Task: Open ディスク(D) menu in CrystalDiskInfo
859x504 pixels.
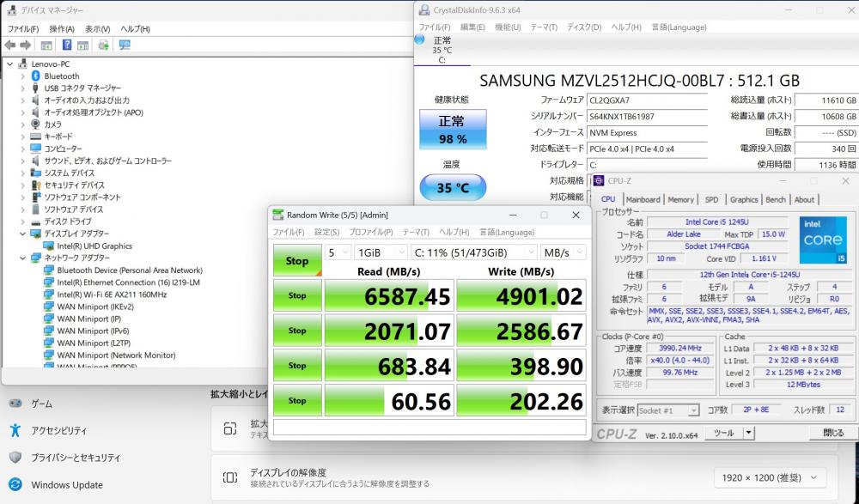Action: click(x=584, y=27)
